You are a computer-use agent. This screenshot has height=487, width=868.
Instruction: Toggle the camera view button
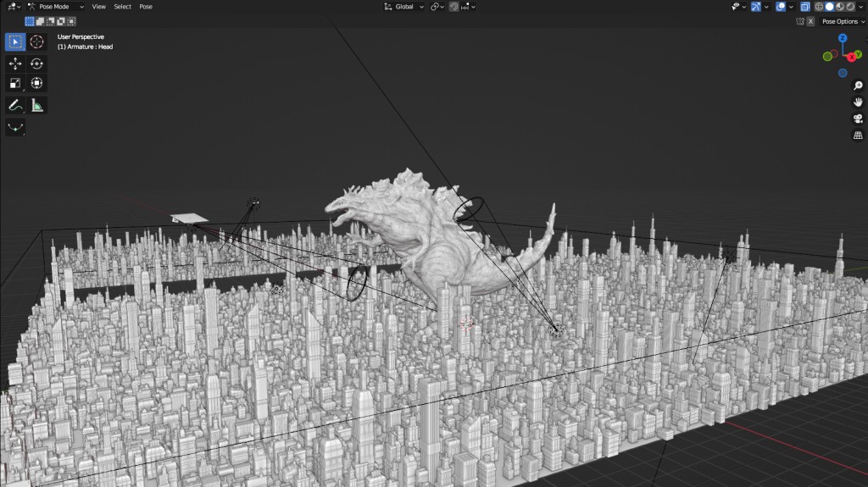click(x=857, y=119)
